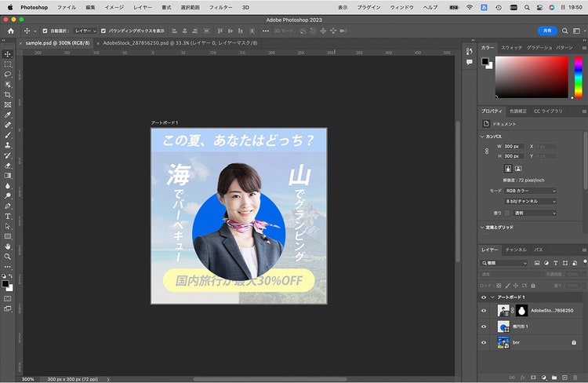Toggle バウンディングボックスを表示 checkbox
Viewport: 588px width, 383px height.
pyautogui.click(x=103, y=31)
